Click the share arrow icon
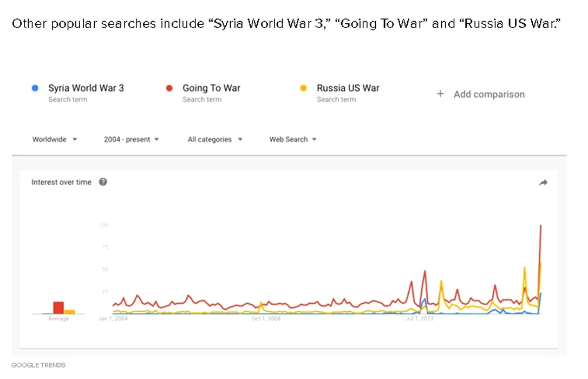Image resolution: width=588 pixels, height=379 pixels. click(543, 183)
